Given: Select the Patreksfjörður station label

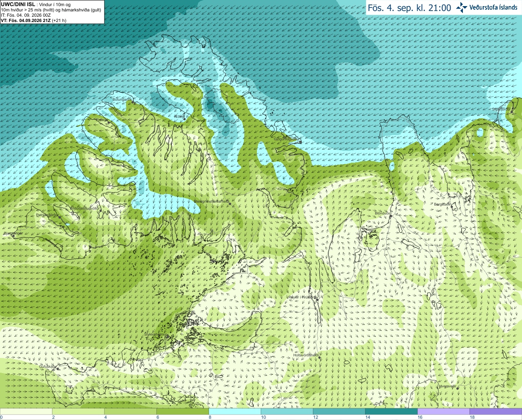Looking at the screenshot, I should coord(48,214).
